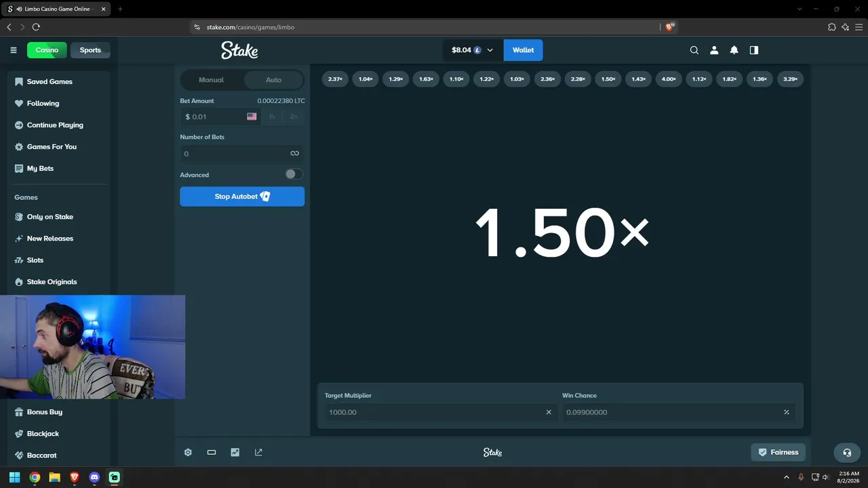Open the browser extensions puzzle icon
The height and width of the screenshot is (488, 868).
(832, 27)
